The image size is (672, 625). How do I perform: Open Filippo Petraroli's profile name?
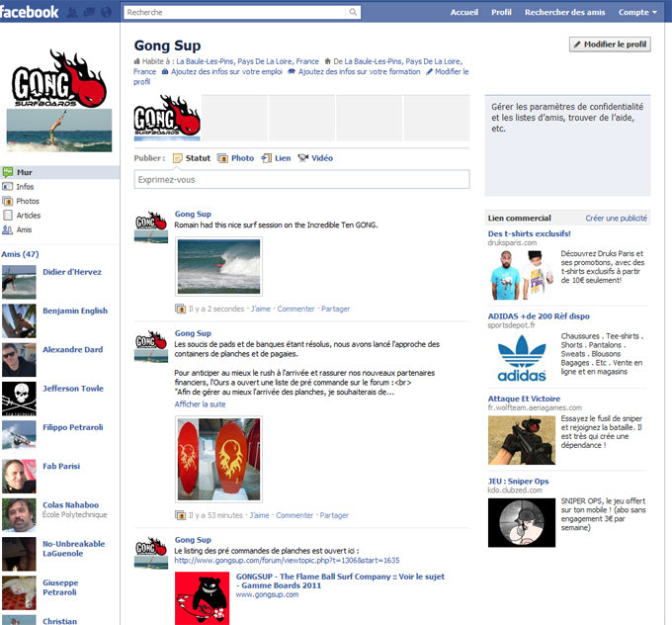(73, 427)
